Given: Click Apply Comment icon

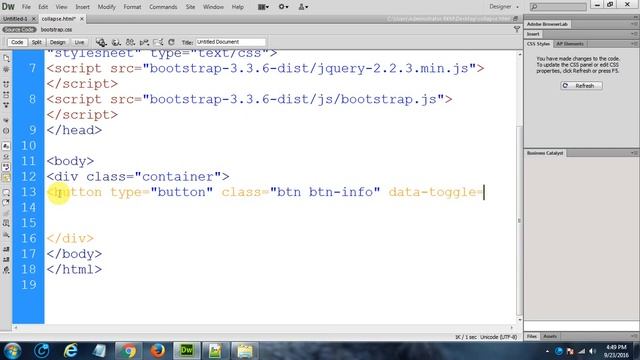Looking at the screenshot, I should (6, 192).
